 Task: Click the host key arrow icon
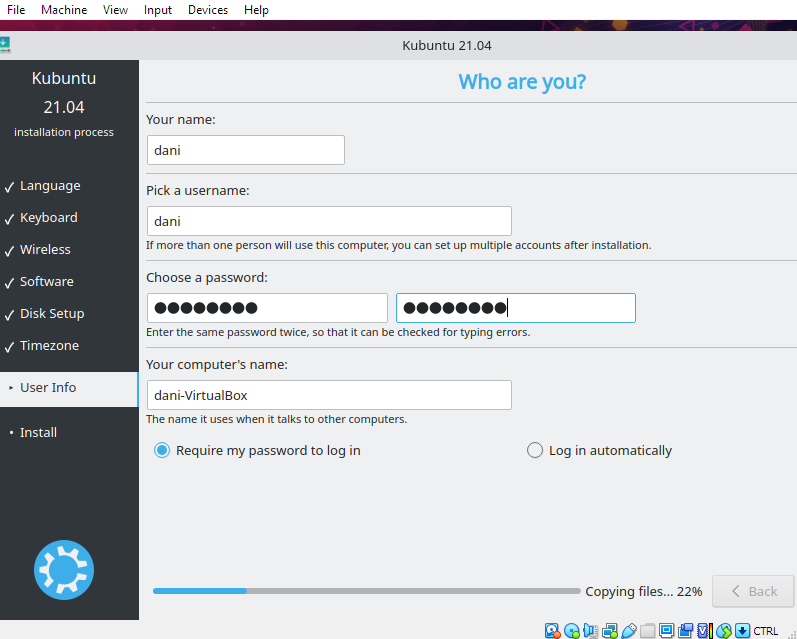tap(742, 631)
